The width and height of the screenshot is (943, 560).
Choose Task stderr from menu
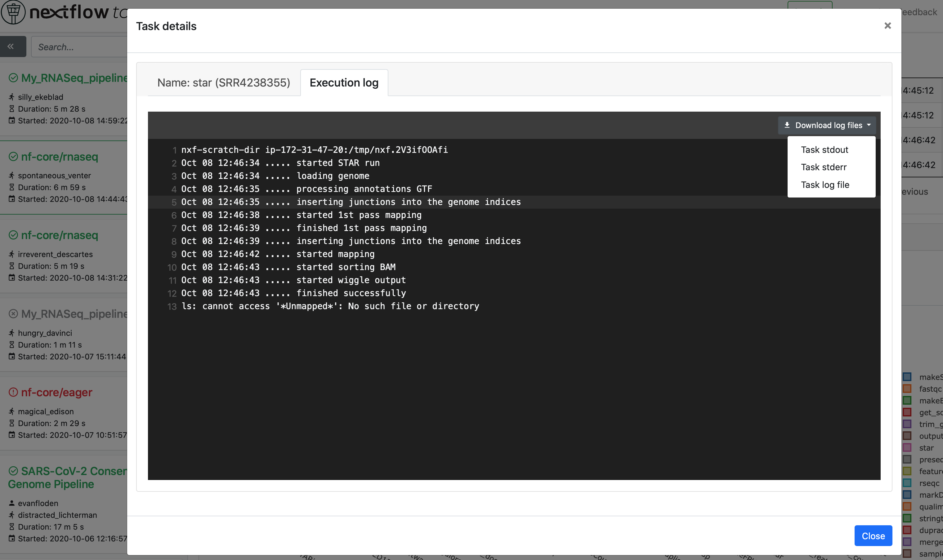point(824,167)
